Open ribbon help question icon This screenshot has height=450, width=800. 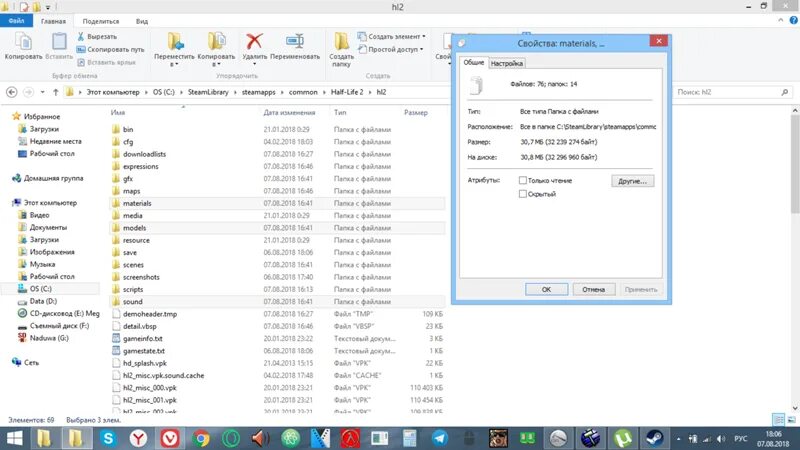(x=793, y=20)
